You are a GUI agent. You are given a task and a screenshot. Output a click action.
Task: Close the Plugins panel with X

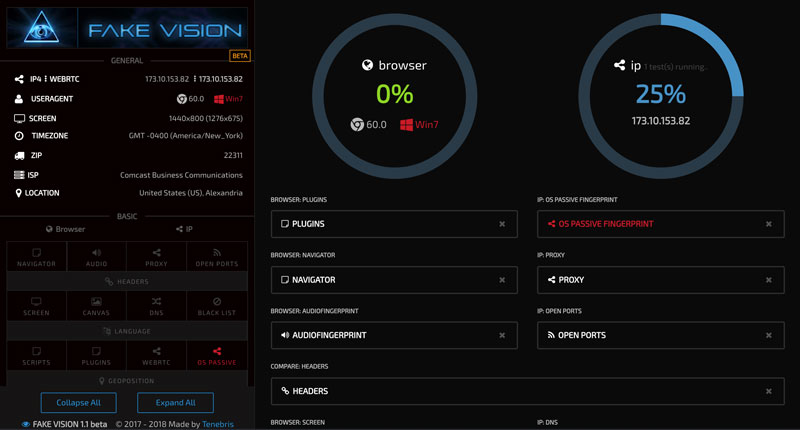click(502, 224)
